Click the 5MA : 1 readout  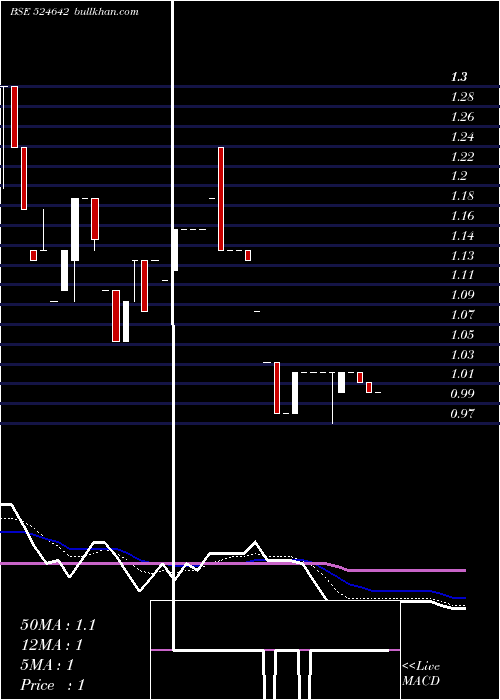coord(47,665)
